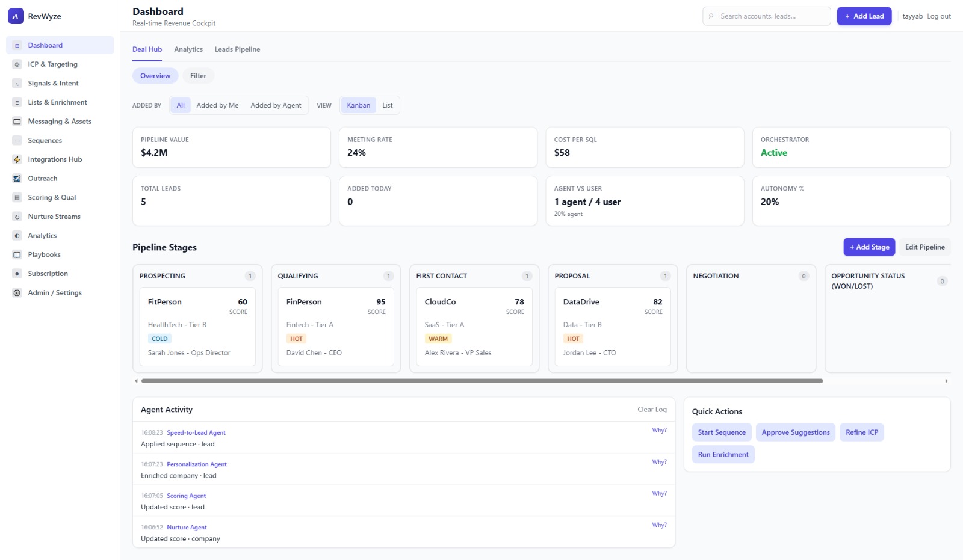
Task: Select the Playbooks icon in sidebar
Action: click(x=17, y=255)
